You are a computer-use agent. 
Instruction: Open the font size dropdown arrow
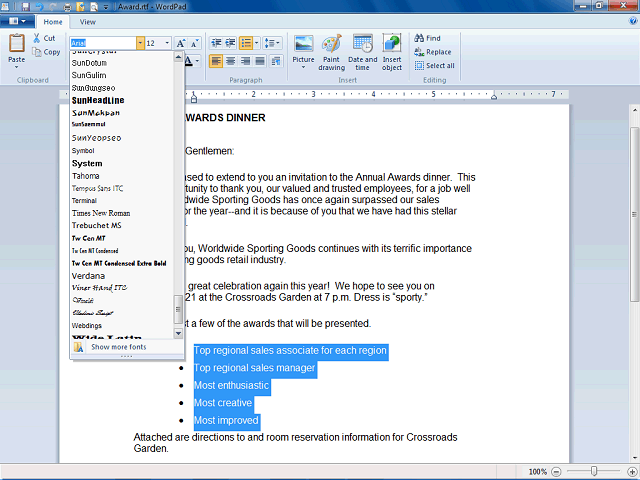[x=167, y=43]
